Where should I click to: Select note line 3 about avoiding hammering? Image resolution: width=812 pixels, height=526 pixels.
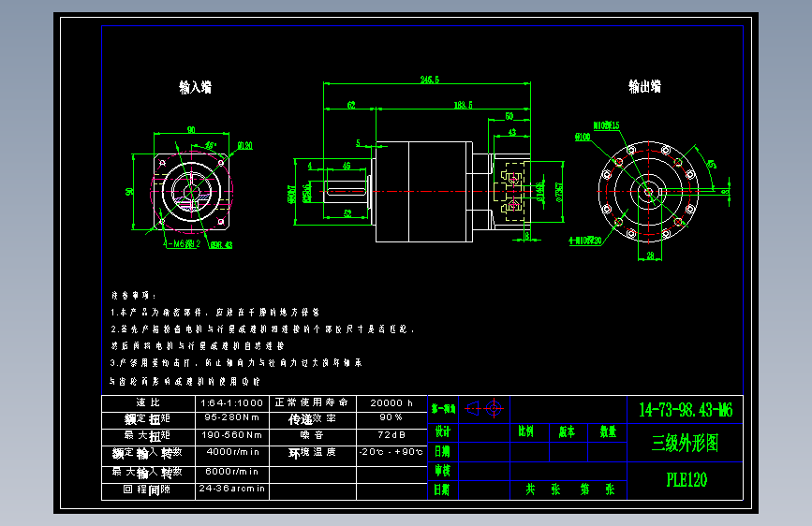click(236, 363)
